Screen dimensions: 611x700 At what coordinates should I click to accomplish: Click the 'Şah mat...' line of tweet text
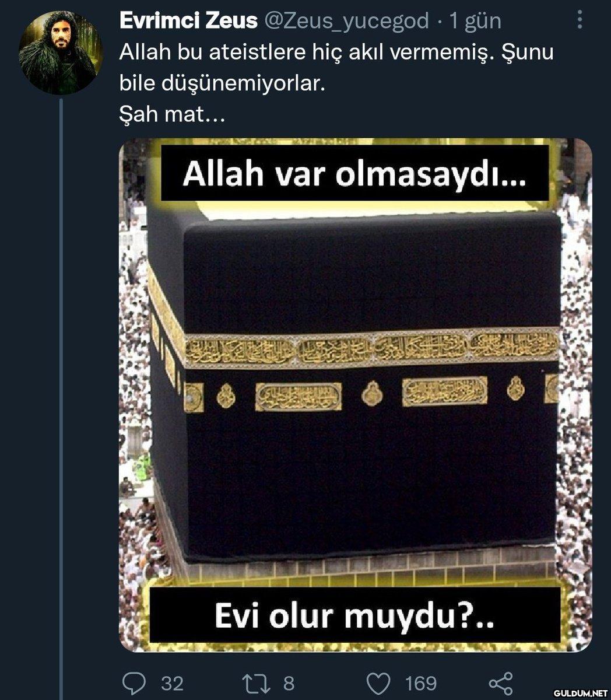pos(172,114)
